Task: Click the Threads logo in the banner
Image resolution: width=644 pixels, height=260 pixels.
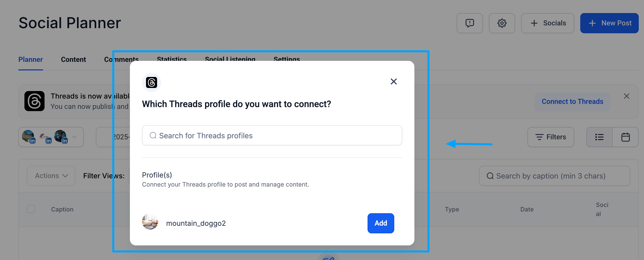Action: click(34, 101)
